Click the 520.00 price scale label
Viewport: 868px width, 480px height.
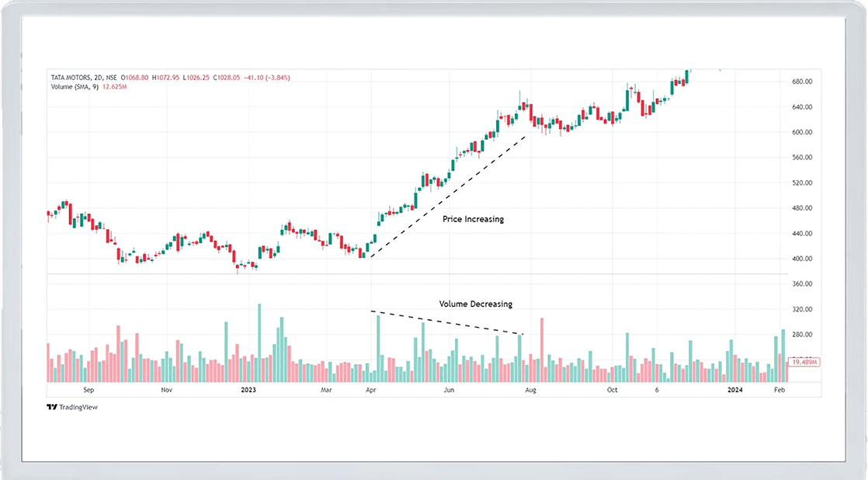coord(801,183)
